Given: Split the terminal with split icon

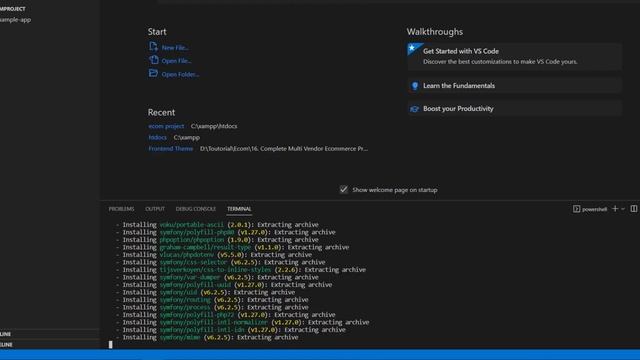Looking at the screenshot, I should (633, 209).
